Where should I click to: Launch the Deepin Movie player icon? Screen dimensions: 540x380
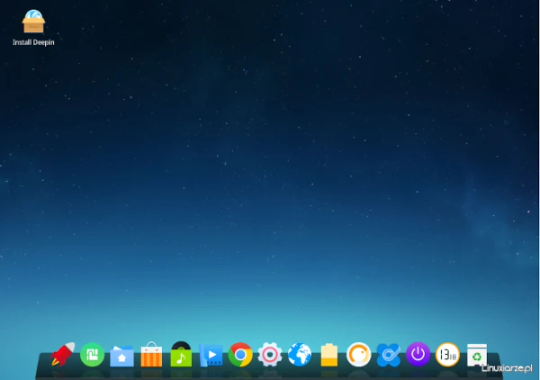click(x=211, y=355)
